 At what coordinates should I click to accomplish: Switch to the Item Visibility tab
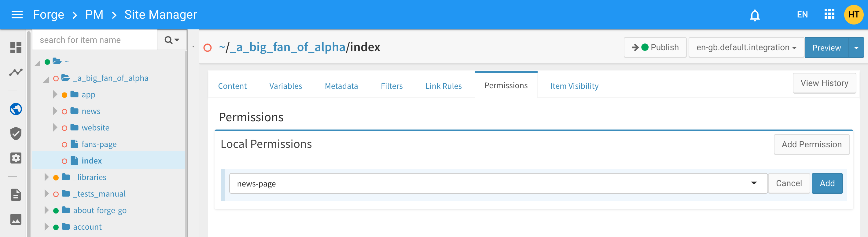tap(574, 86)
